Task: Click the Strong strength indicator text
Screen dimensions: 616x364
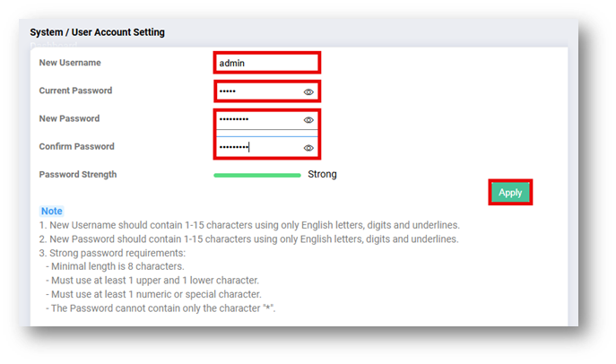Action: tap(322, 174)
